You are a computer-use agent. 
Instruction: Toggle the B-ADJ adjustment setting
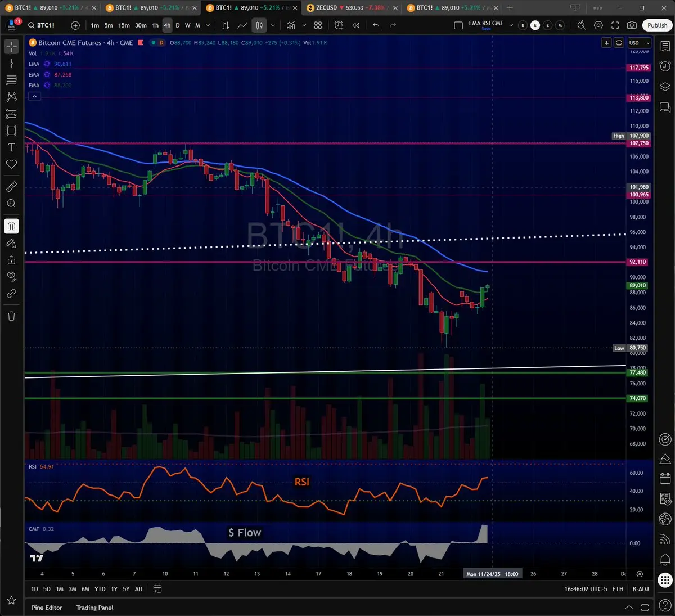640,589
